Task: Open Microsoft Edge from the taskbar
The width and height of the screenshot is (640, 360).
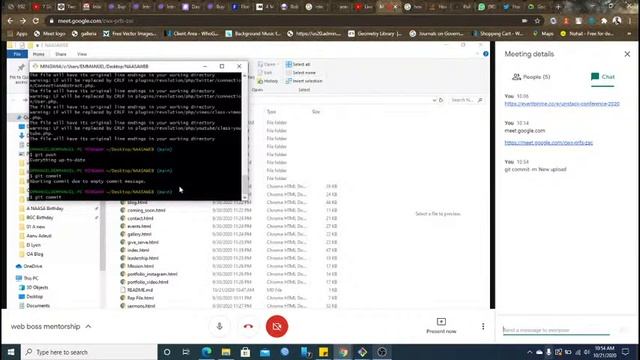Action: tap(207, 352)
